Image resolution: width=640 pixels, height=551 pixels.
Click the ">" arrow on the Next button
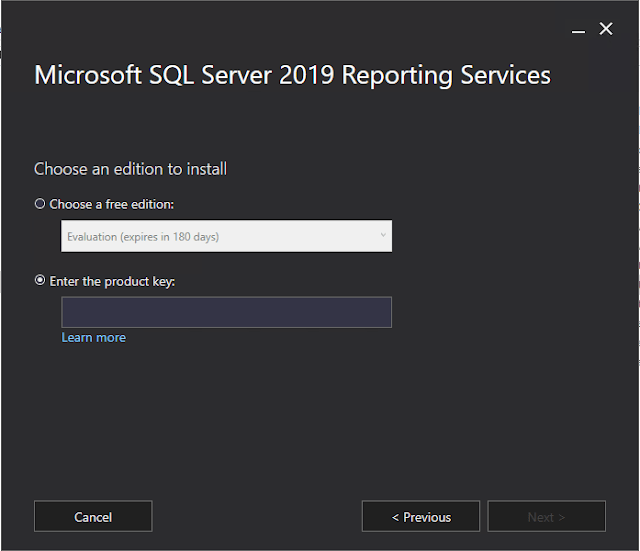(x=562, y=517)
